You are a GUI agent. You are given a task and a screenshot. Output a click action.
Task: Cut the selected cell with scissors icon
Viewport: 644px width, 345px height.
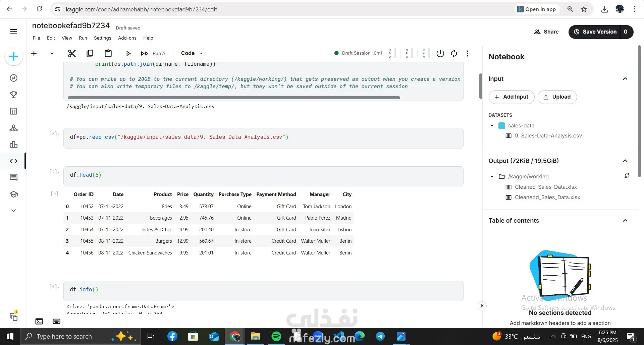click(x=72, y=53)
